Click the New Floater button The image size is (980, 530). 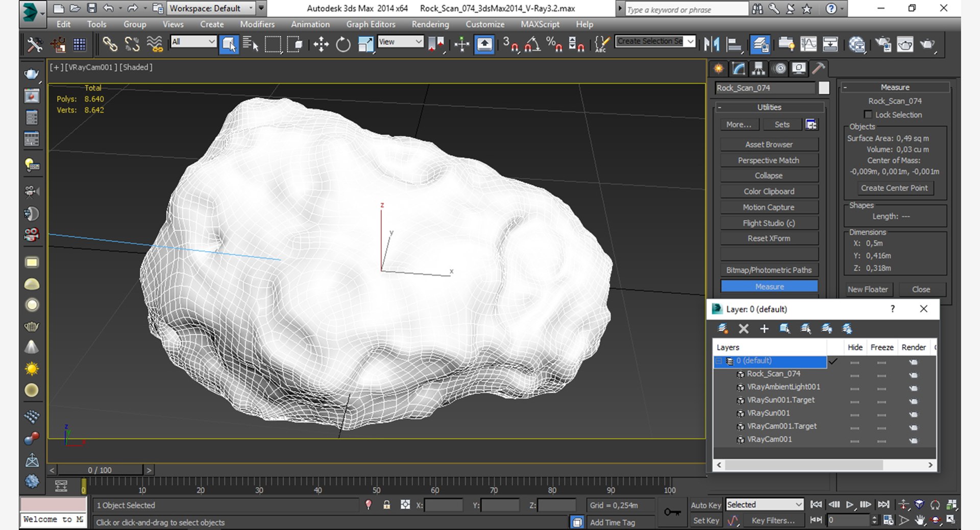868,290
